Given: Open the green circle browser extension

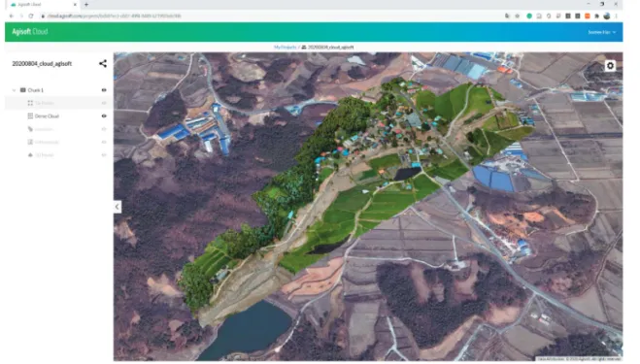Looking at the screenshot, I should click(x=529, y=16).
